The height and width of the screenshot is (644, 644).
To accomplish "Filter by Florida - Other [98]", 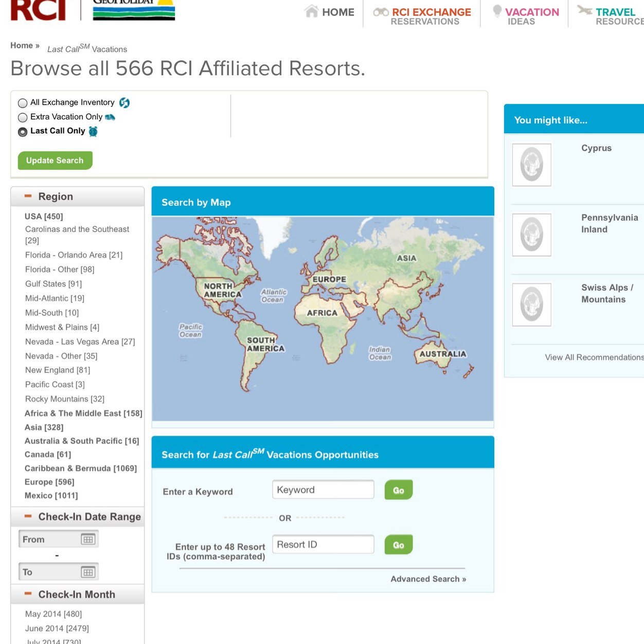I will pos(60,270).
